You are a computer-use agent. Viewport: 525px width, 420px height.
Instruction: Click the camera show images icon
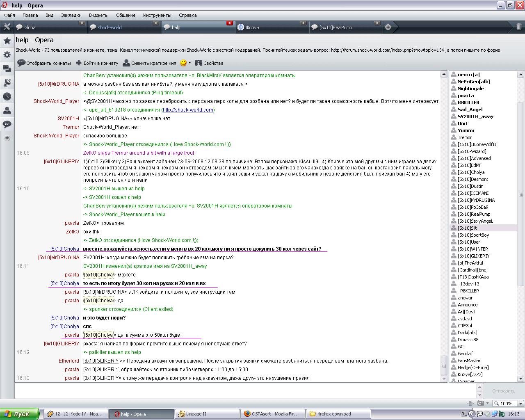tap(480, 404)
